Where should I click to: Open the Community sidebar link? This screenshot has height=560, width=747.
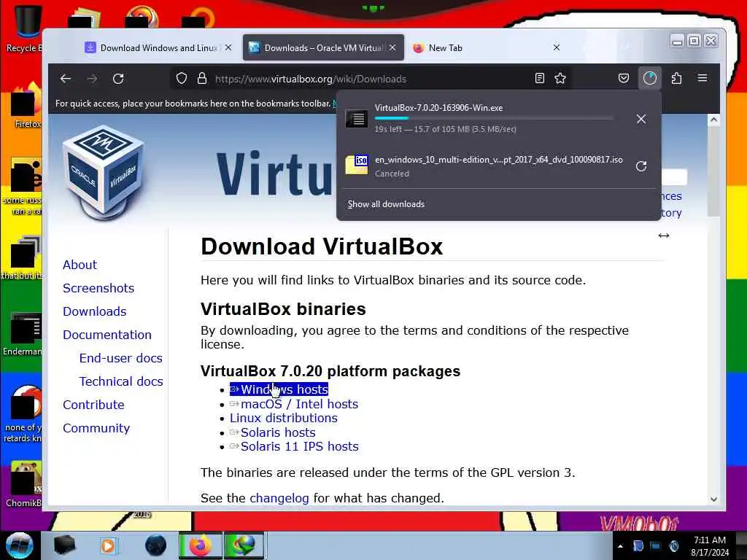tap(96, 428)
